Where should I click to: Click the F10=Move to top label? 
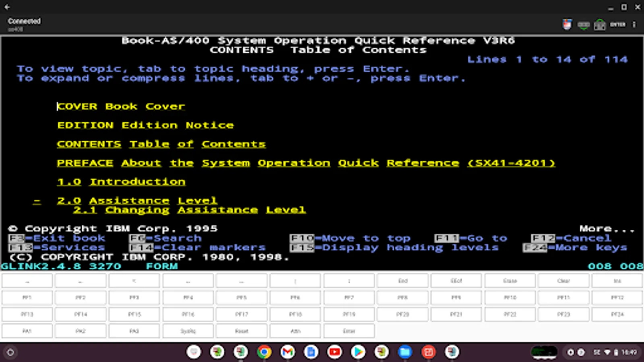click(350, 238)
